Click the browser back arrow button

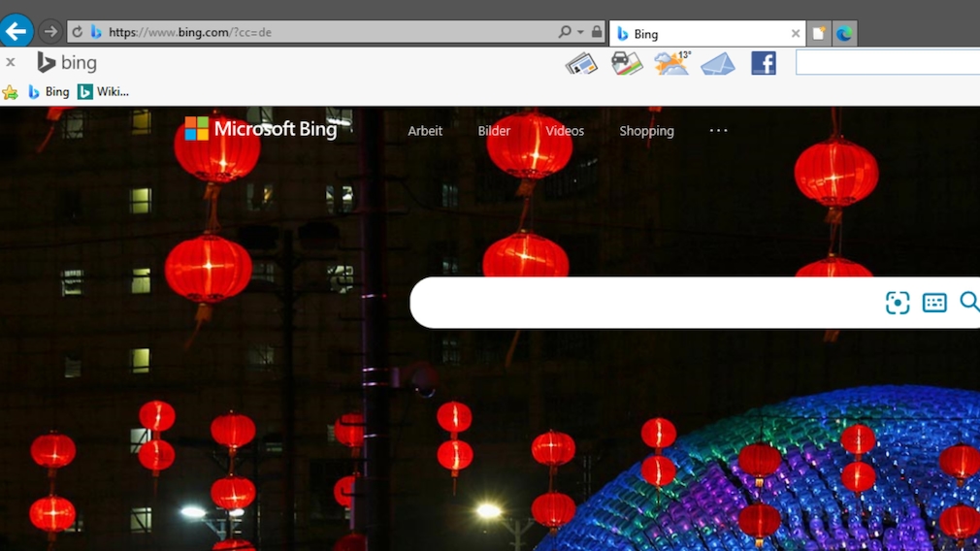[16, 31]
